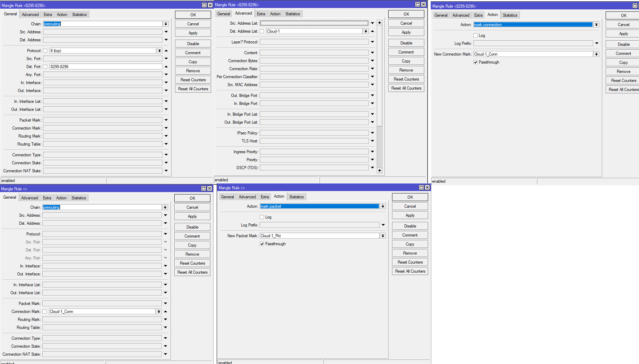Click scroll-up arrow in Advanced window

(380, 23)
